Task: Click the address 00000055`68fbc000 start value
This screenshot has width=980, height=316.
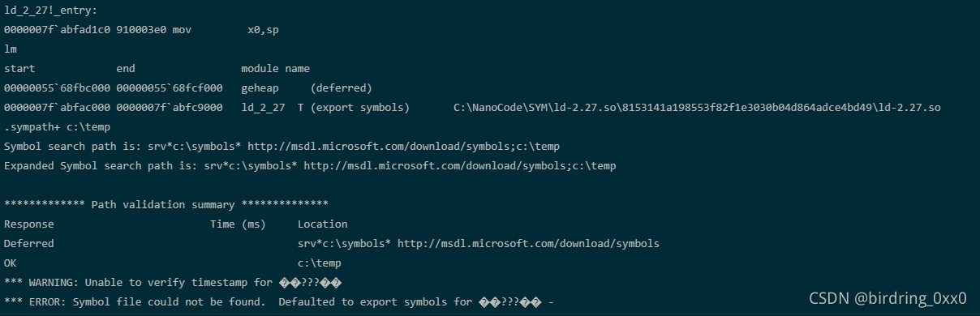Action: tap(57, 88)
